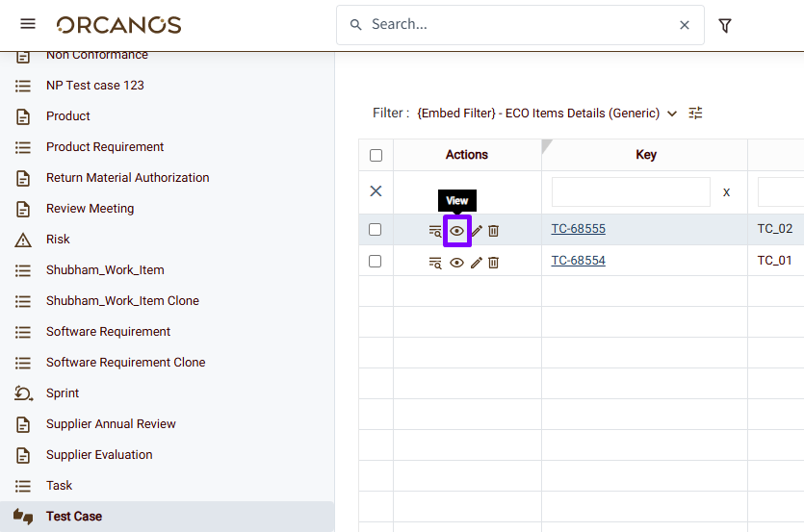Delete the TC-68555 row
Image resolution: width=804 pixels, height=532 pixels.
(x=493, y=231)
